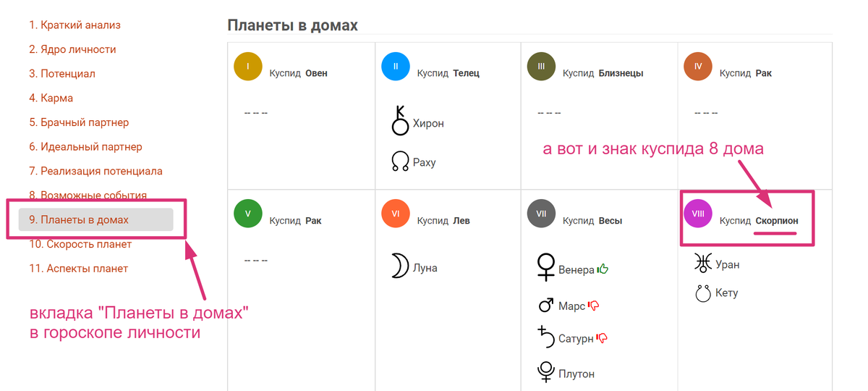Click the Rahu node symbol
The image size is (868, 391).
point(400,161)
